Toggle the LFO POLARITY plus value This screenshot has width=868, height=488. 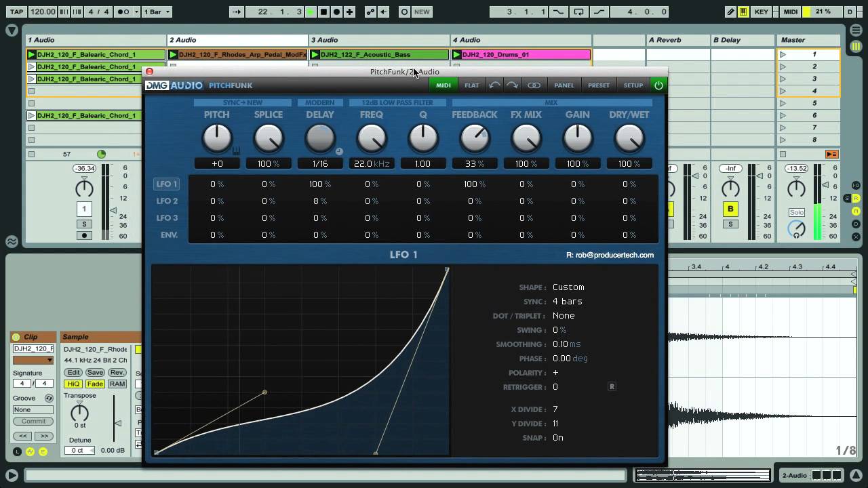coord(555,373)
